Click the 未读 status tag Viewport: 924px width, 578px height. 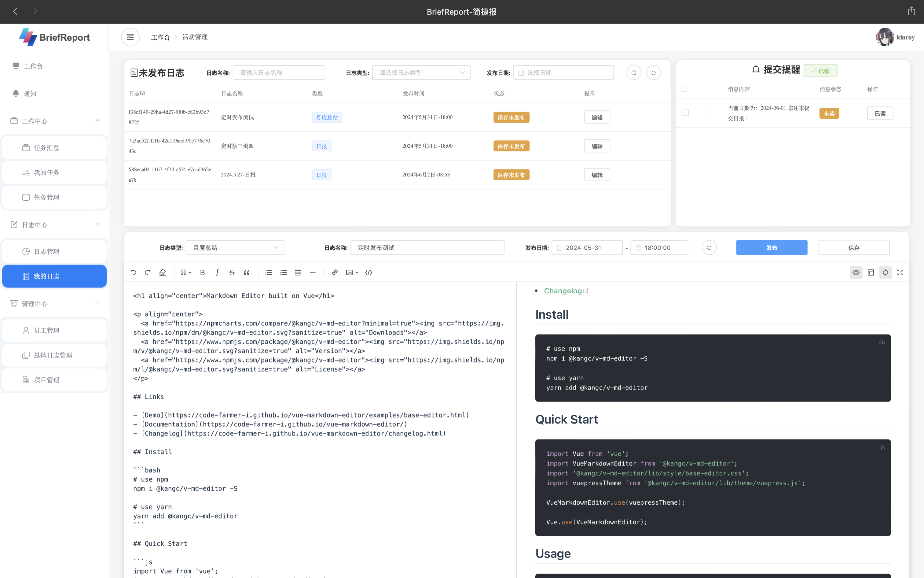tap(829, 113)
